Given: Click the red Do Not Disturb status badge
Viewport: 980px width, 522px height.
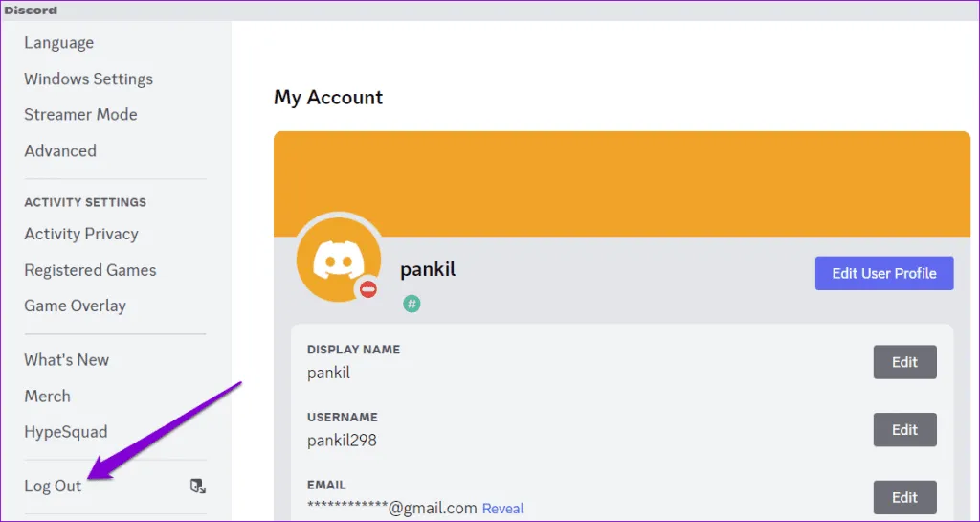Looking at the screenshot, I should click(x=368, y=289).
